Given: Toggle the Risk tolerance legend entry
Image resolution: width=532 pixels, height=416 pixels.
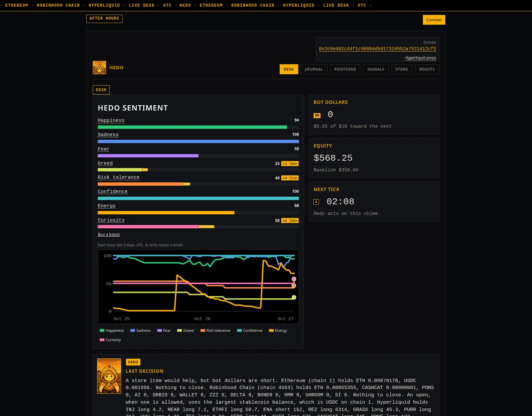Looking at the screenshot, I should point(215,330).
